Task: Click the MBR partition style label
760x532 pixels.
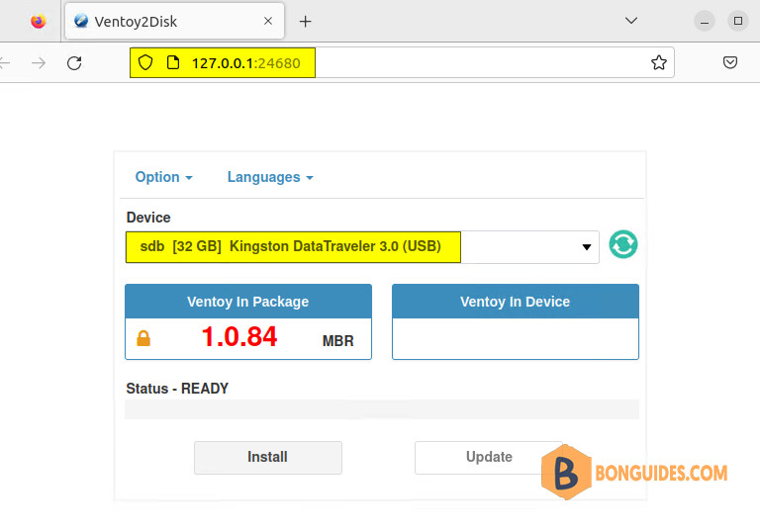Action: click(x=337, y=340)
